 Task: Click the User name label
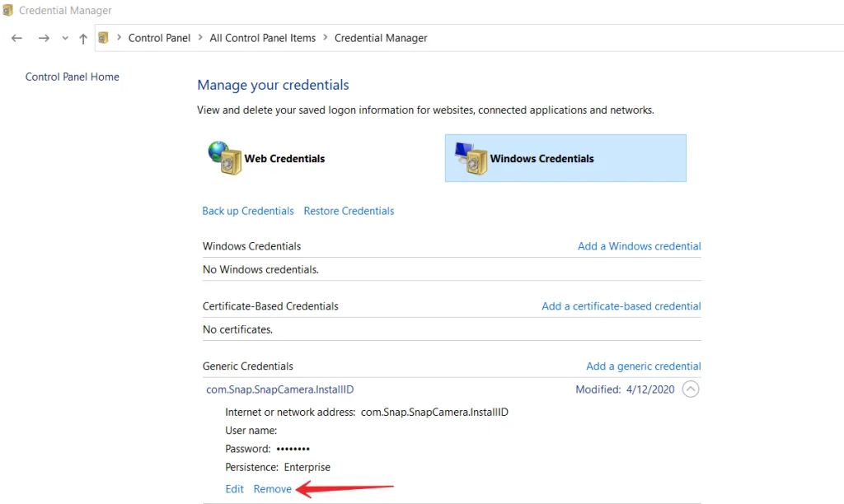[x=251, y=431]
